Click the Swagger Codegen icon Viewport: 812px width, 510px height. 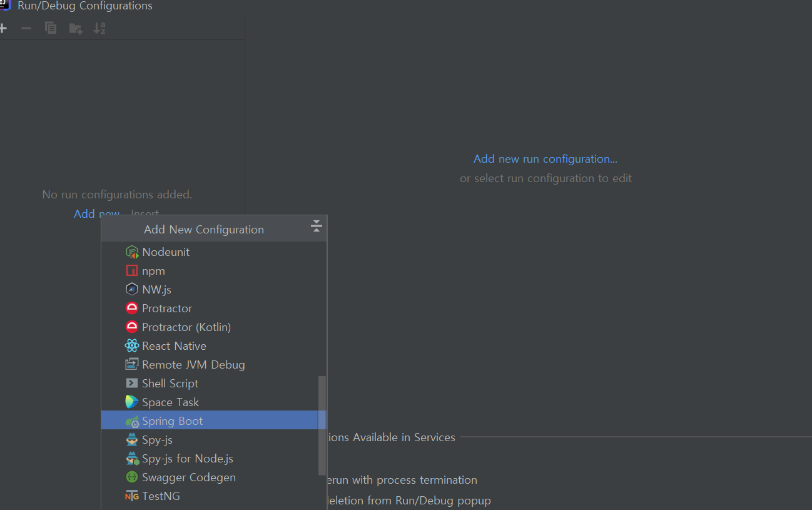(x=132, y=477)
